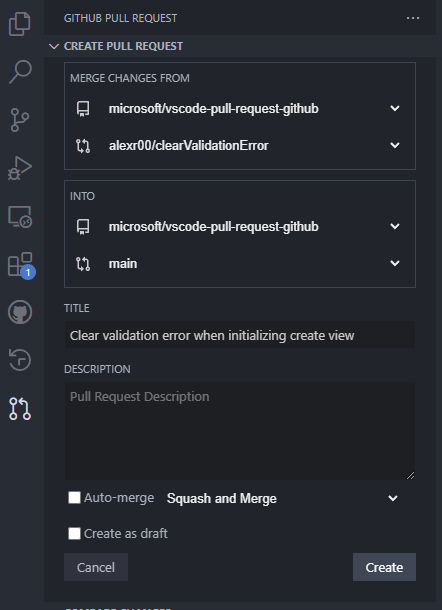Click branch icon beside main
The height and width of the screenshot is (610, 442).
83,264
